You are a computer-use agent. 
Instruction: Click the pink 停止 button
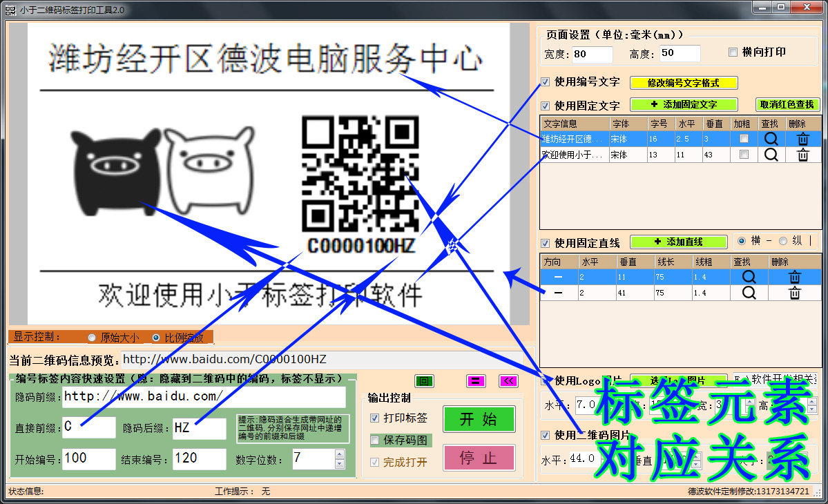pyautogui.click(x=479, y=458)
